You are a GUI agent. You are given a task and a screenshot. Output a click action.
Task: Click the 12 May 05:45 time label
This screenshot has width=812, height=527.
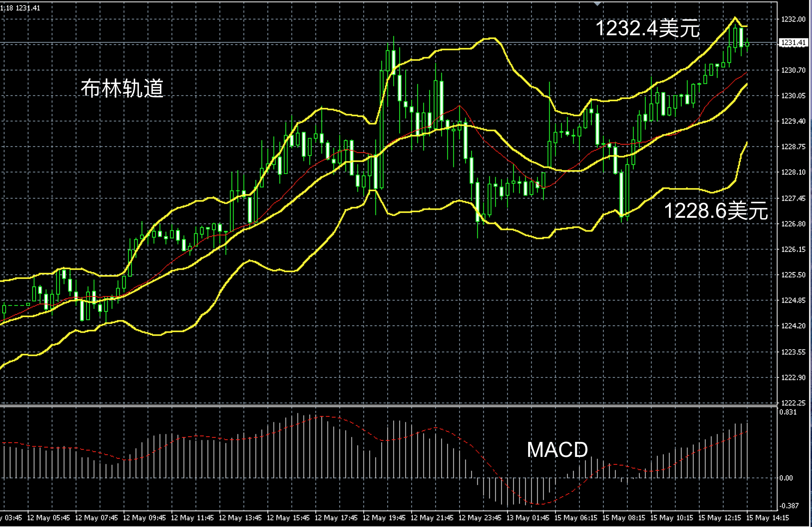click(48, 518)
